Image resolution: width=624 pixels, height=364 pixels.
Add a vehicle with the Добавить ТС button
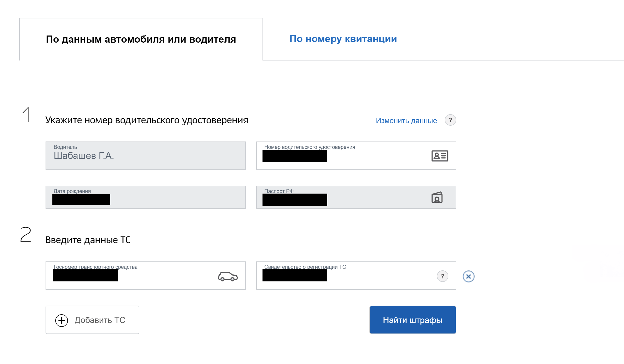[x=92, y=320]
